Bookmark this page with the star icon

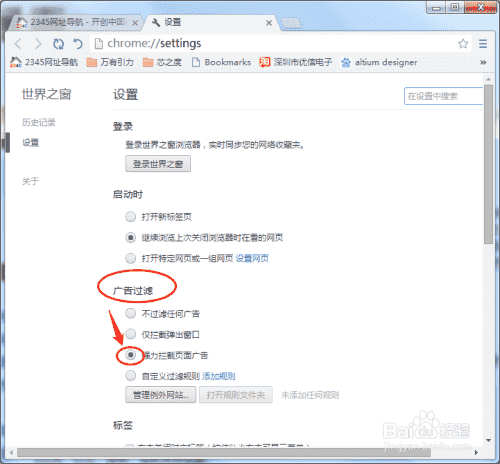click(x=463, y=44)
